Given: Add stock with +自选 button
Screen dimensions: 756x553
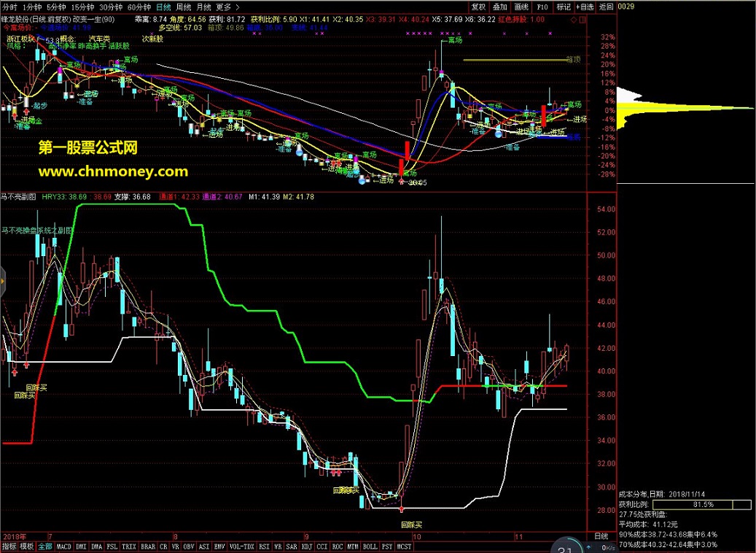Looking at the screenshot, I should pyautogui.click(x=585, y=7).
